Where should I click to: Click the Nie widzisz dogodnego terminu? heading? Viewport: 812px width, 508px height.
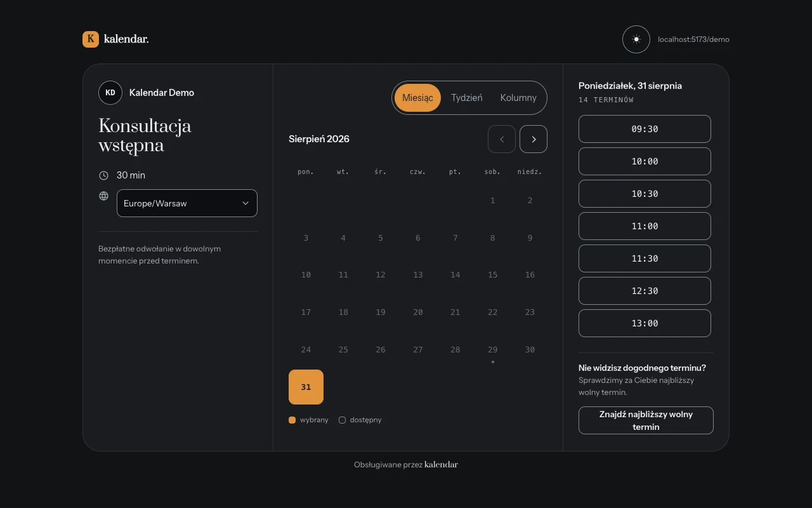[642, 368]
